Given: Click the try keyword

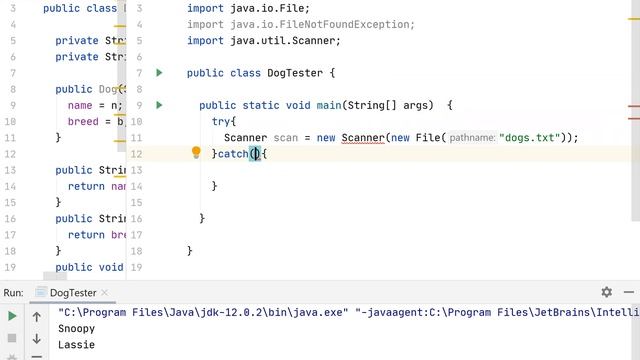Looking at the screenshot, I should click(x=221, y=122).
